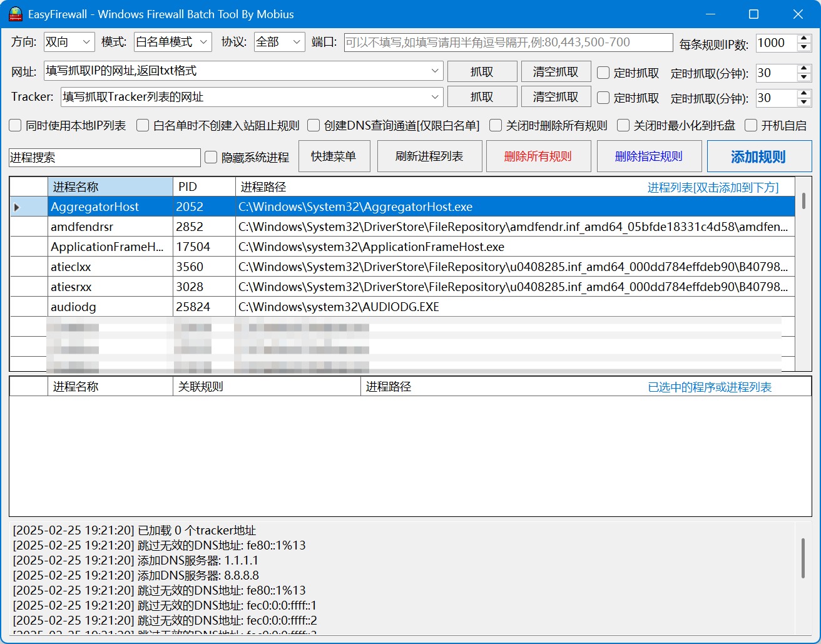Click the 删除指定规则 button

click(x=649, y=156)
